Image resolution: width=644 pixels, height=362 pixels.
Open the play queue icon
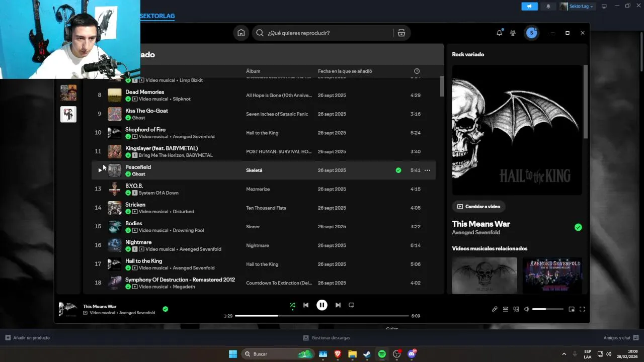(x=506, y=309)
